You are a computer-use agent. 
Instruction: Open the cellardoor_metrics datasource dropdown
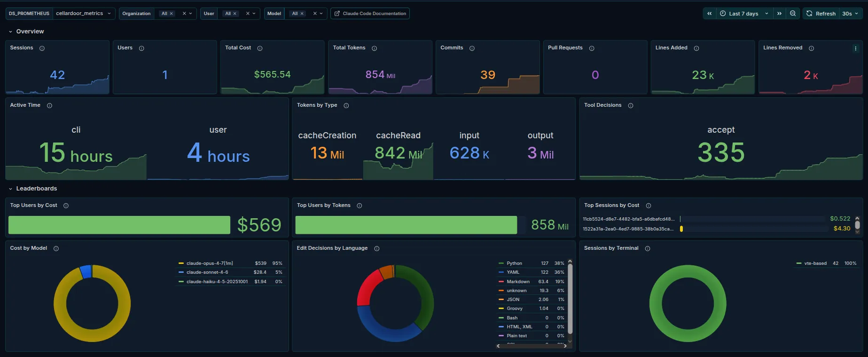[84, 13]
